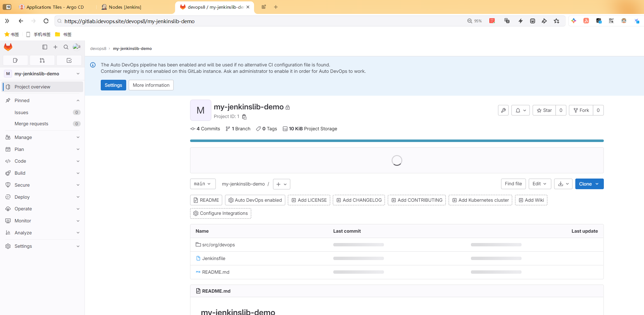Expand the Secure menu
The width and height of the screenshot is (644, 315).
[42, 185]
